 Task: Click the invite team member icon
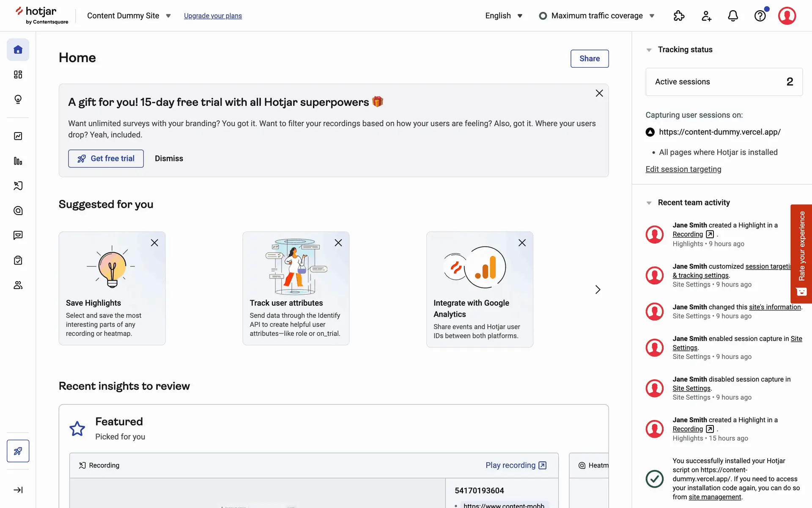pos(706,16)
